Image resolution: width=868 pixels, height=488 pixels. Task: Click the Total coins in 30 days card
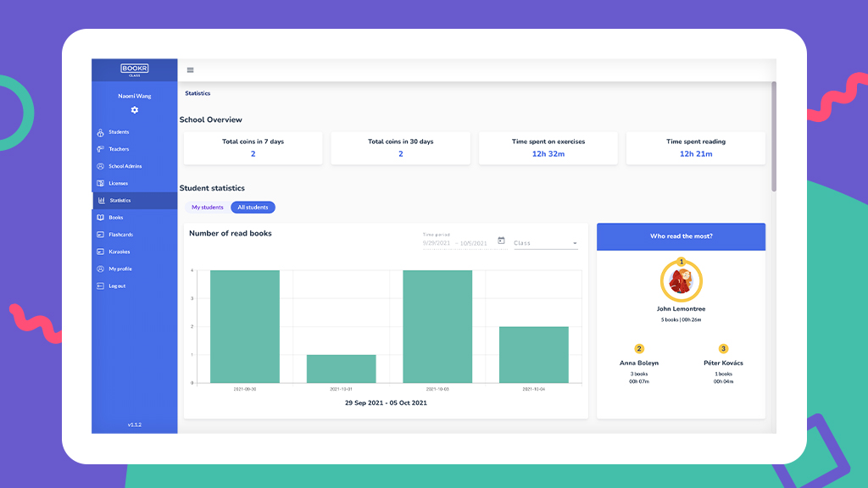pos(401,148)
